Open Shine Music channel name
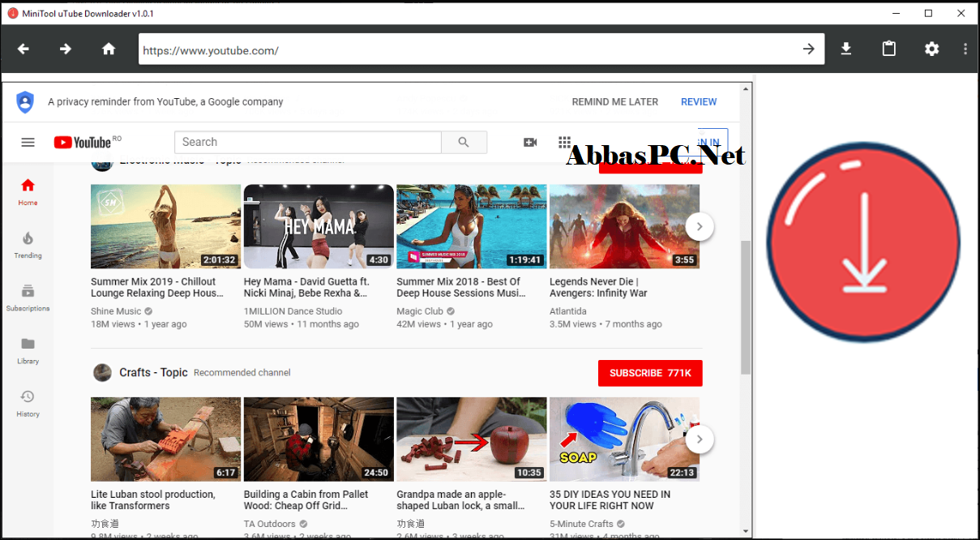 click(116, 311)
